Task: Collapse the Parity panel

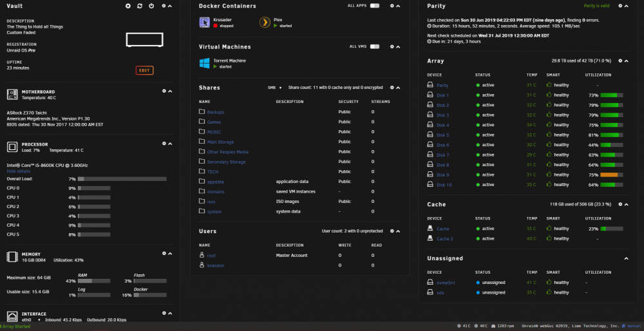Action: (x=626, y=6)
